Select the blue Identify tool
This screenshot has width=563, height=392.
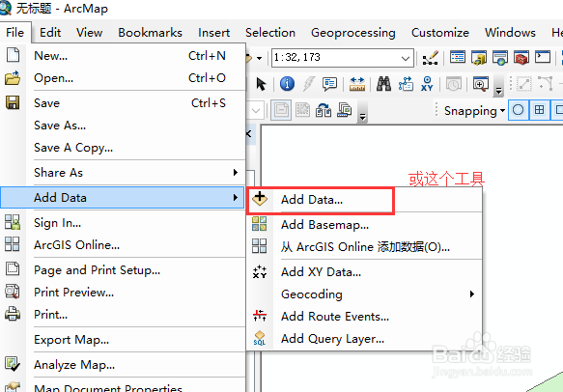click(287, 84)
